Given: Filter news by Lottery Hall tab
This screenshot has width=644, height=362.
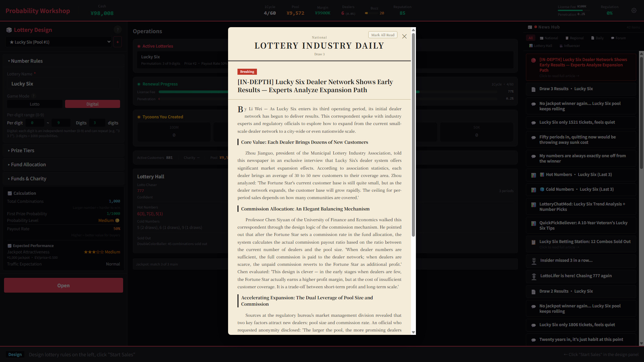Looking at the screenshot, I should point(540,46).
